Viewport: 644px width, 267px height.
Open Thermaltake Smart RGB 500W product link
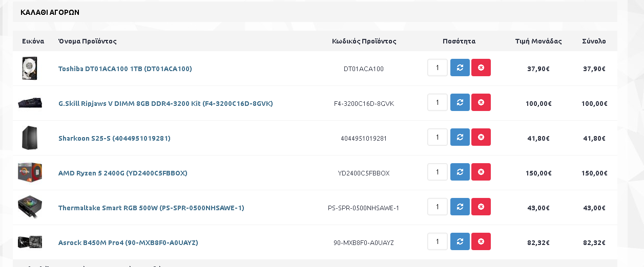(151, 208)
